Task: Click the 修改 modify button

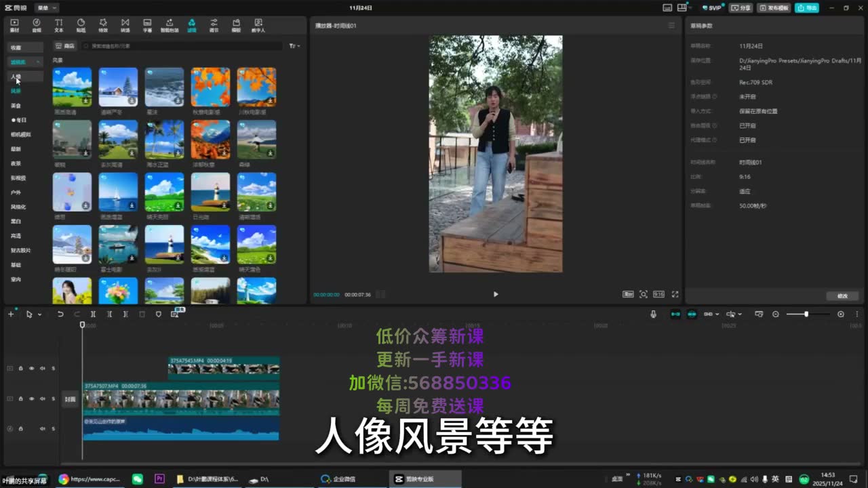Action: [x=842, y=296]
